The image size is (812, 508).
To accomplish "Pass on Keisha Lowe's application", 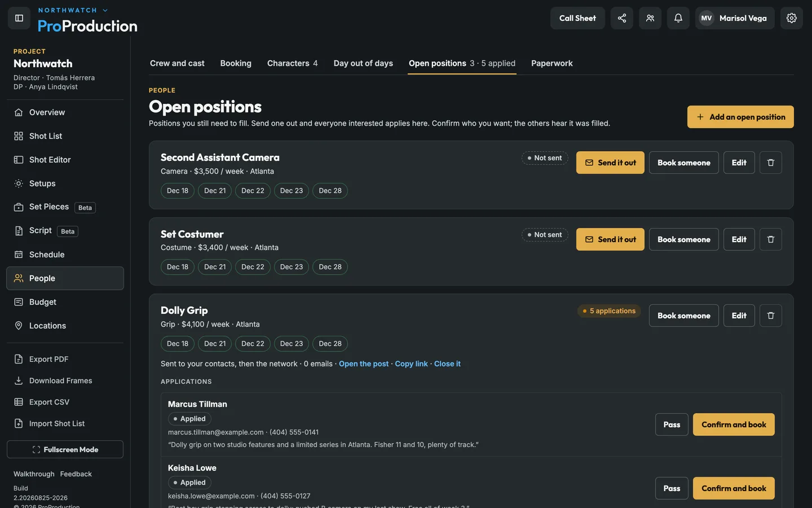I will tap(672, 488).
